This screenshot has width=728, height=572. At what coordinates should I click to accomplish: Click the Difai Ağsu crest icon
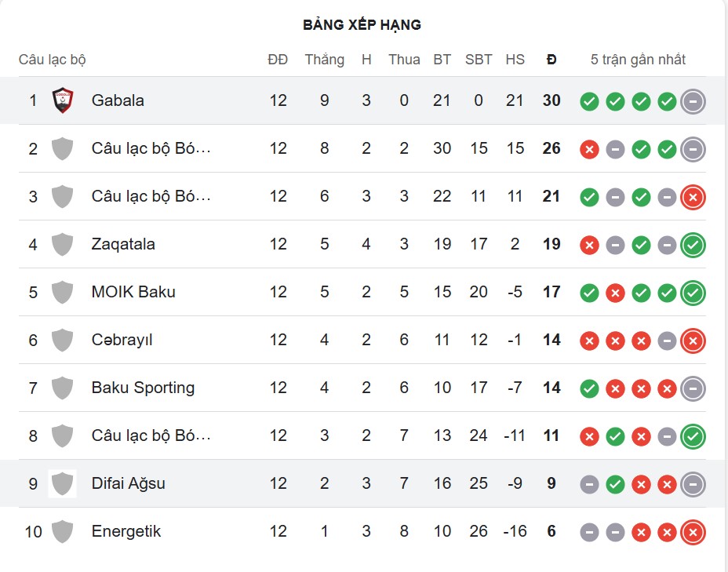(x=61, y=483)
